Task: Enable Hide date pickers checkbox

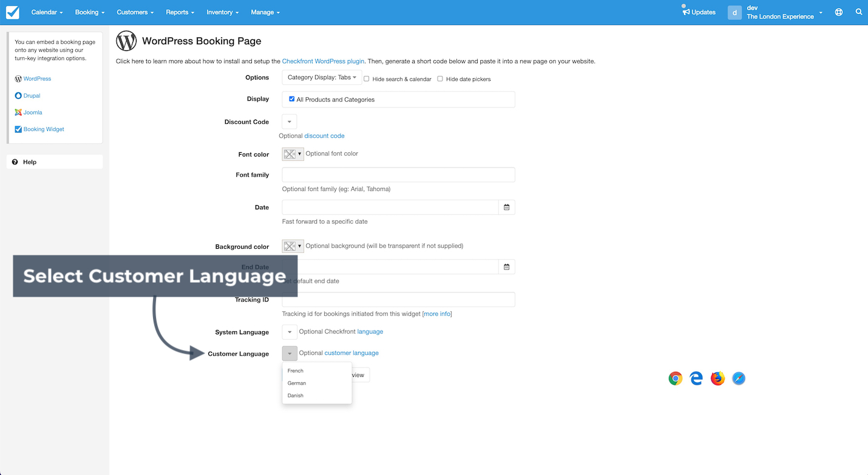Action: (440, 79)
